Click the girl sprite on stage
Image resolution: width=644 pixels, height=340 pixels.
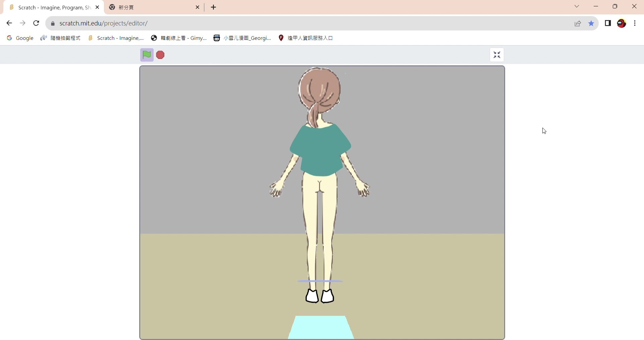tap(320, 151)
